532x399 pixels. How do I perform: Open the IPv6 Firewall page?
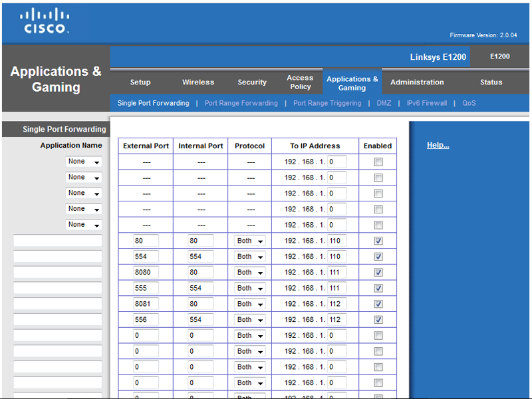426,103
